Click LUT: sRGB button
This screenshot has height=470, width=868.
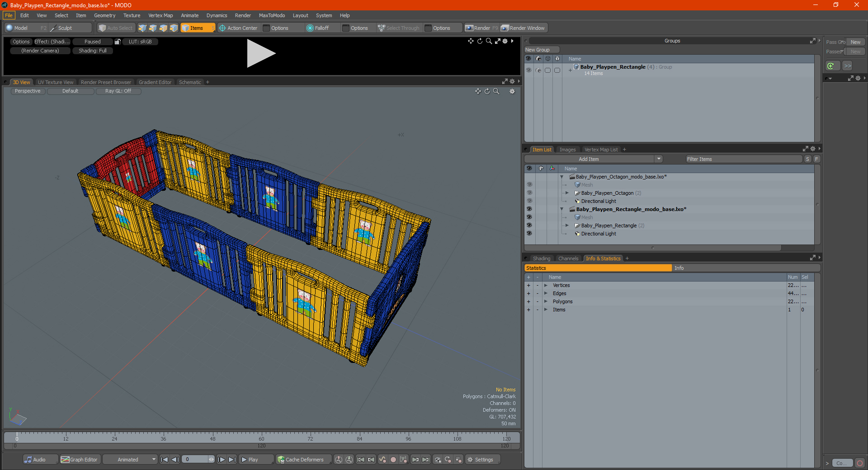click(140, 42)
